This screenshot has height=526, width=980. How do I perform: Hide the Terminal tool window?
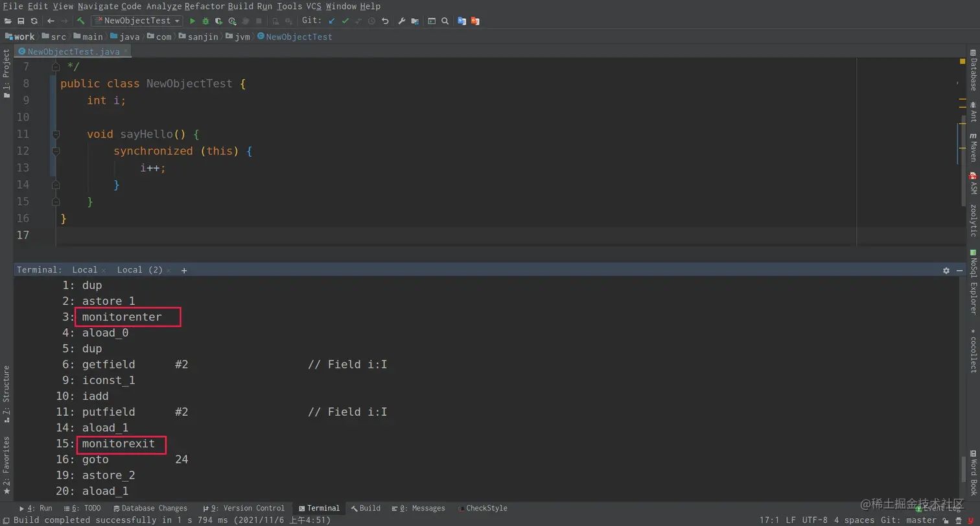tap(960, 270)
